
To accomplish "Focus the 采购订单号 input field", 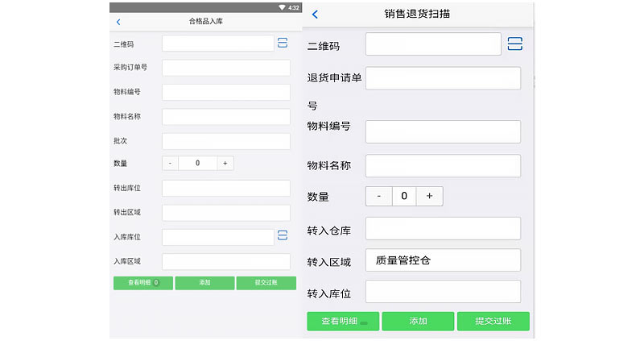I will pos(225,68).
